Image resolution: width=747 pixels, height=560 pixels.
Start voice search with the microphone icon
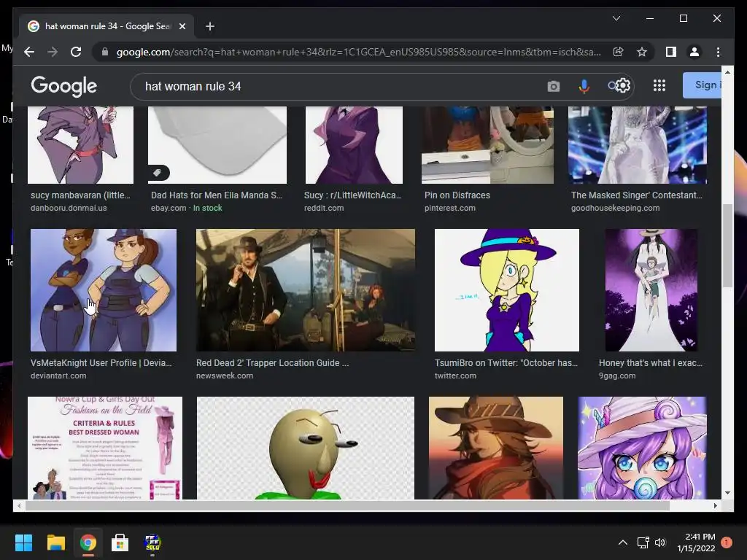pos(584,86)
